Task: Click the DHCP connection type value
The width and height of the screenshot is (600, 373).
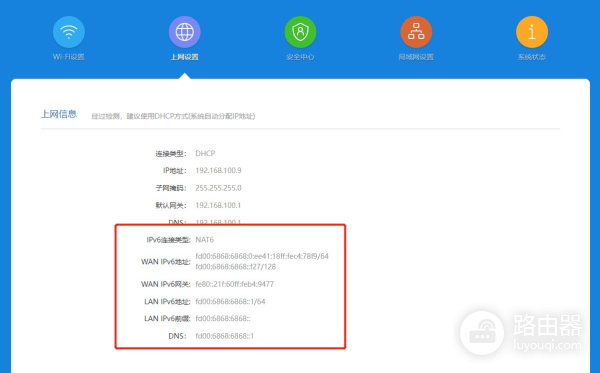Action: [205, 153]
